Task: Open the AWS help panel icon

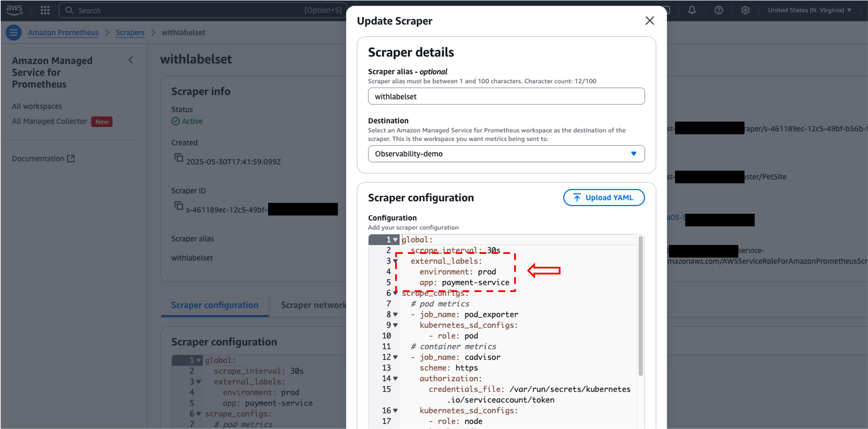Action: pyautogui.click(x=719, y=10)
